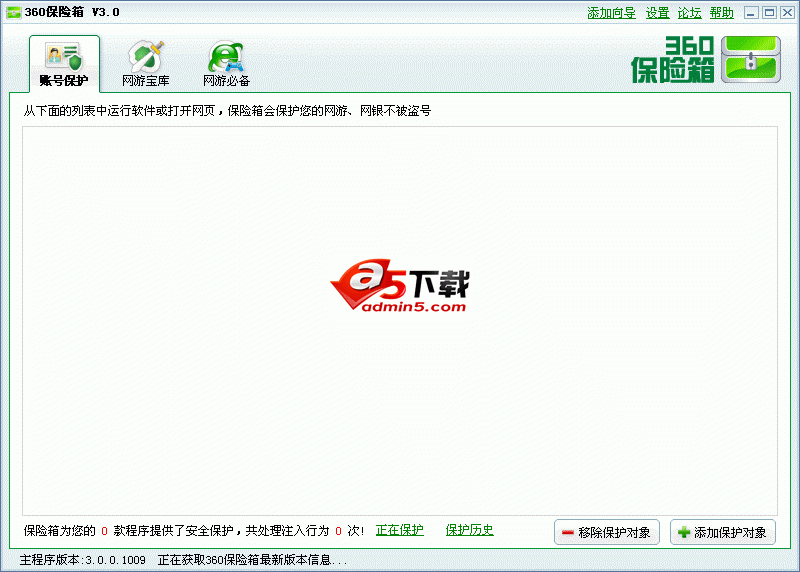Click the 360保险箱 V3.0 window title
The width and height of the screenshot is (800, 572).
point(72,12)
